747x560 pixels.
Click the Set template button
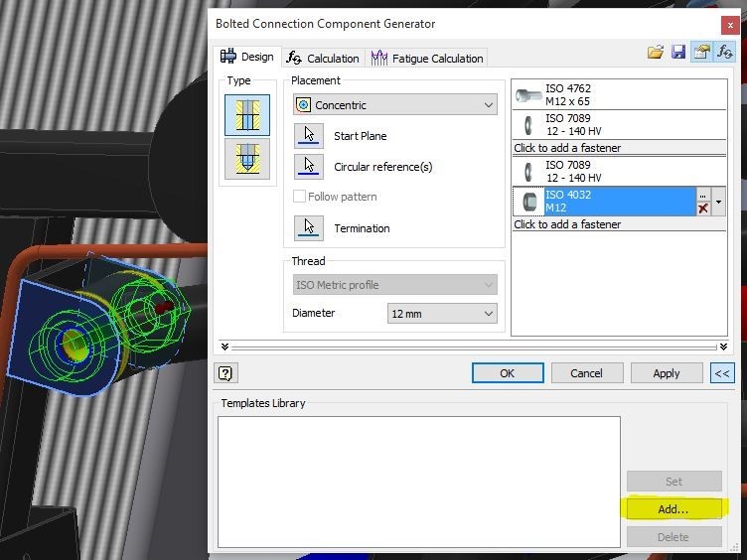[674, 482]
